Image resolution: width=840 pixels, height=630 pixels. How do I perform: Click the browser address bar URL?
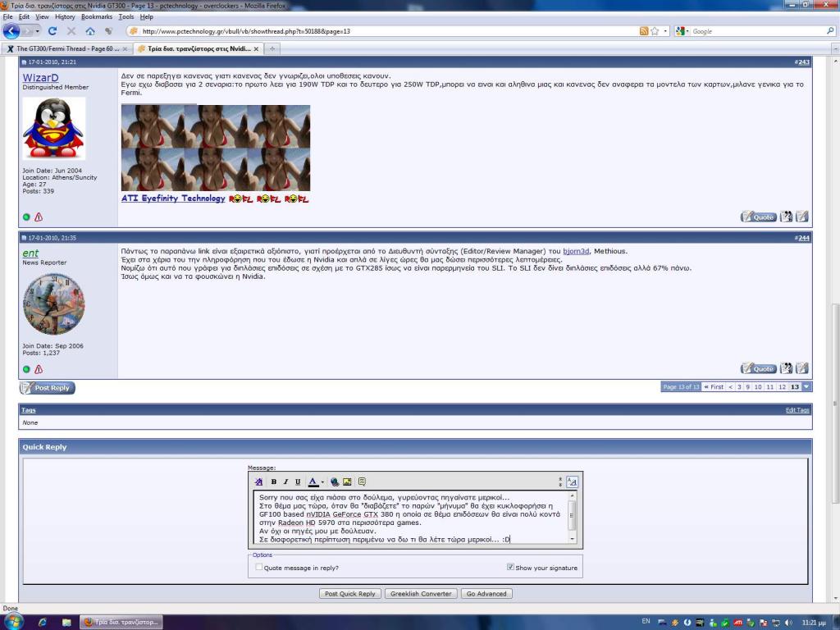246,31
